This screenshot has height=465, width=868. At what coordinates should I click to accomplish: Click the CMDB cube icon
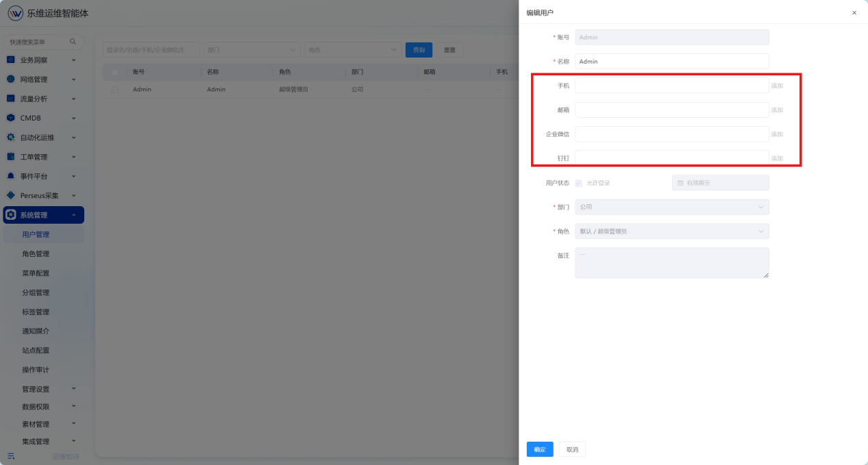11,118
